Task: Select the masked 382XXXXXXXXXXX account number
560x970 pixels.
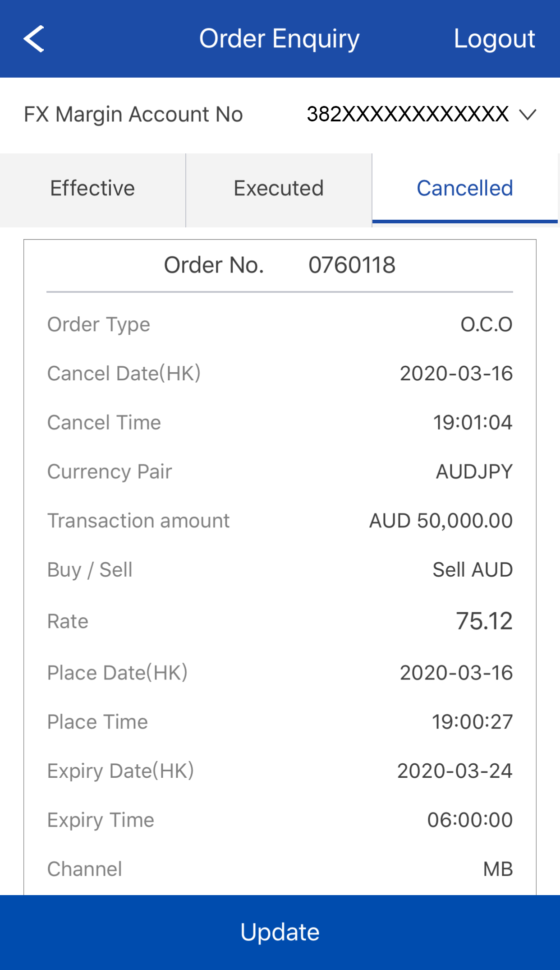Action: click(408, 114)
